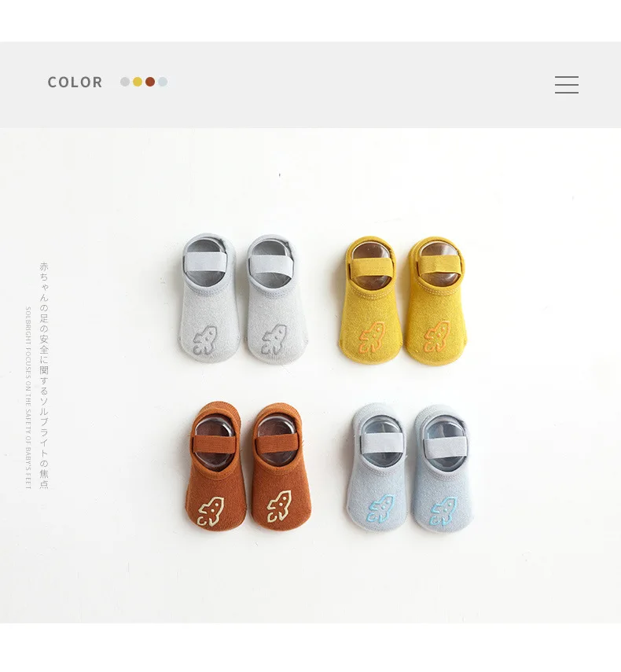Screen dimensions: 621x672
Task: Click rocket icon on right gray sock
Action: [274, 340]
